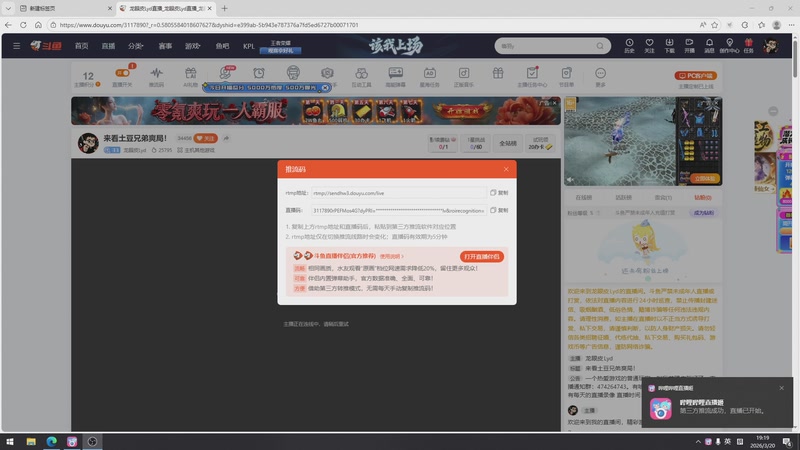Unmute the side video preview
The image size is (800, 450).
(571, 179)
